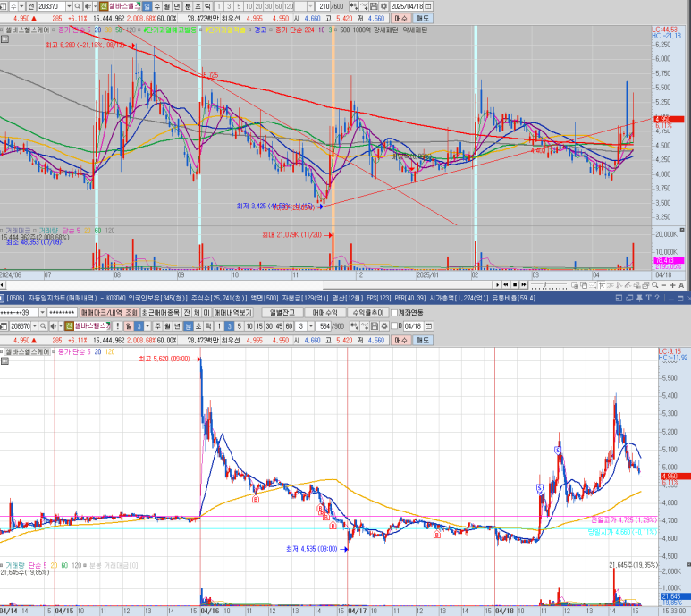Select the 체 tab

pos(197,313)
